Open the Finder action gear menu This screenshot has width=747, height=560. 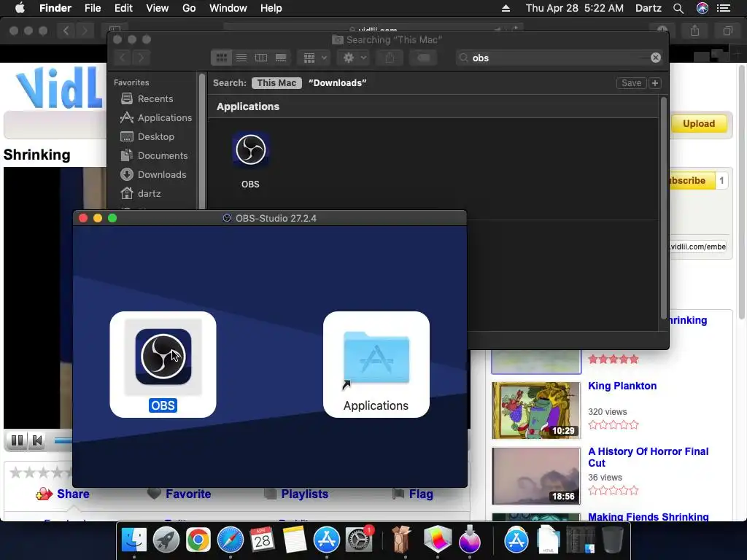pos(354,58)
